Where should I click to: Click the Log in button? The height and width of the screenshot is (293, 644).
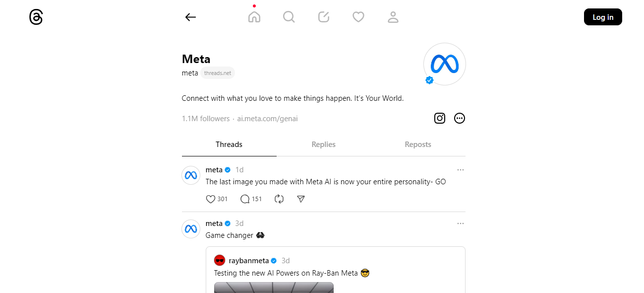click(602, 17)
